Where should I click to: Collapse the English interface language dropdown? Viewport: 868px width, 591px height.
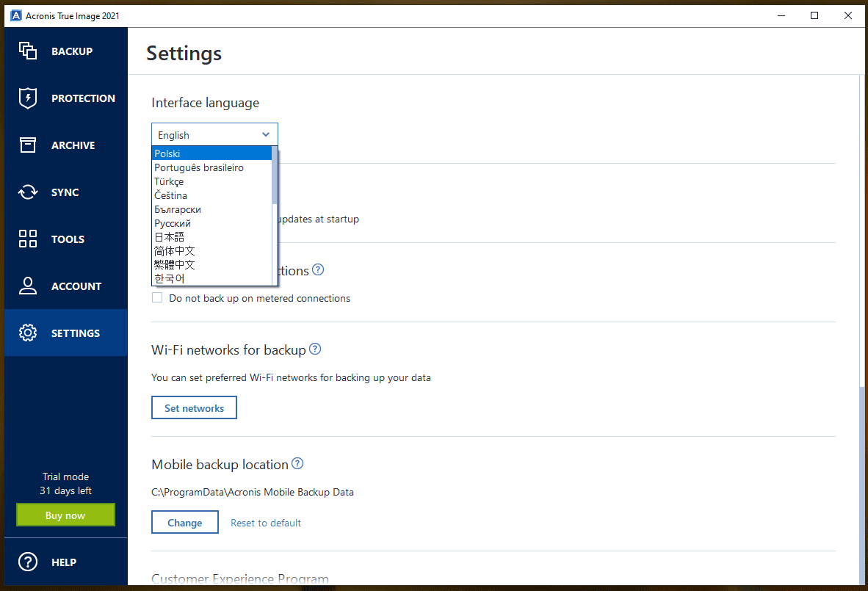(214, 134)
